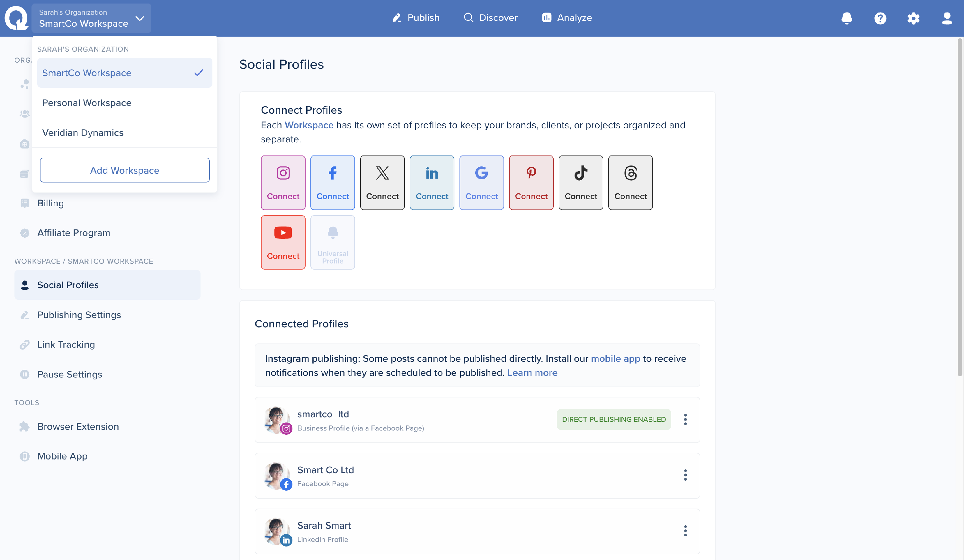Connect a Facebook profile
The image size is (964, 560).
[333, 182]
